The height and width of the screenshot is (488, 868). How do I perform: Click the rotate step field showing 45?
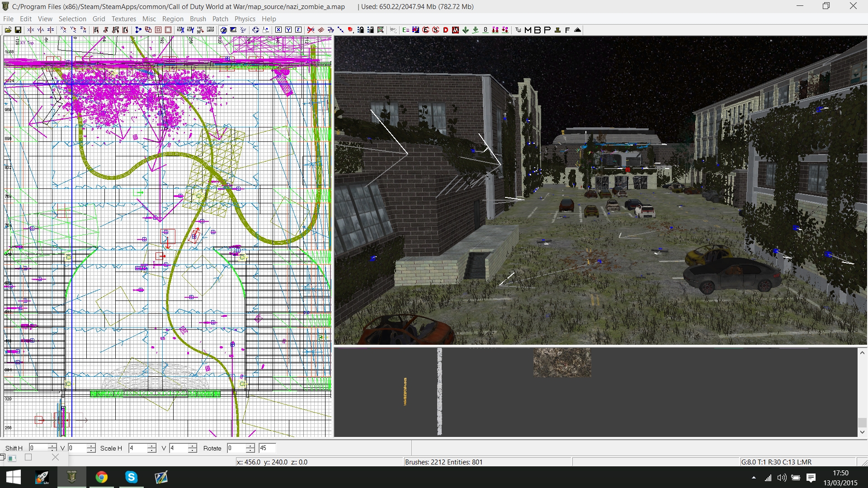click(x=267, y=448)
